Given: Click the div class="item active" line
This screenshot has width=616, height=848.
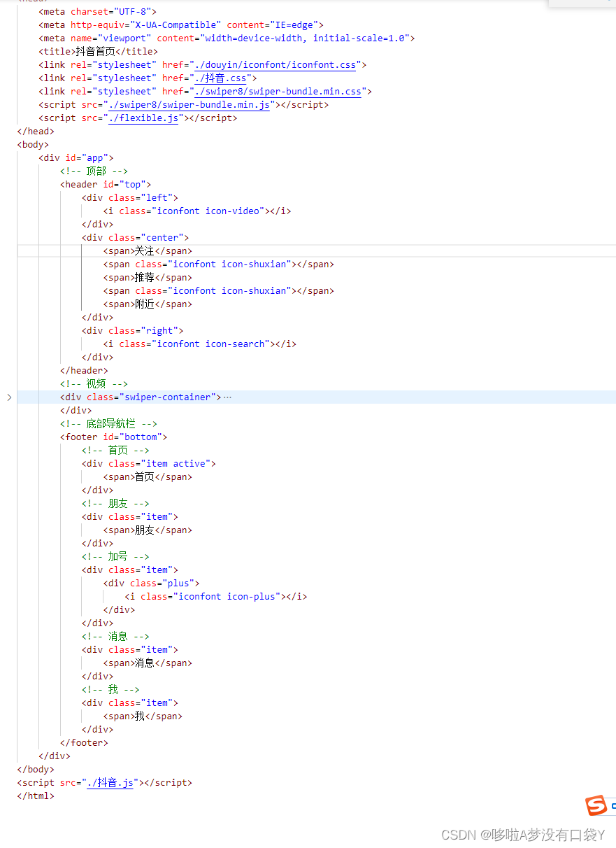Looking at the screenshot, I should pyautogui.click(x=149, y=464).
